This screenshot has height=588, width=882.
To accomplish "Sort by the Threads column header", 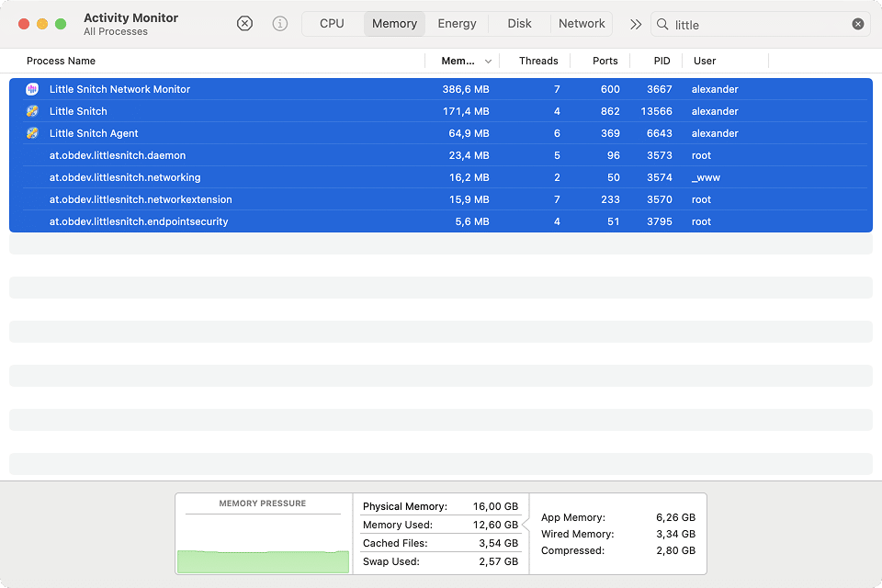I will pos(537,61).
